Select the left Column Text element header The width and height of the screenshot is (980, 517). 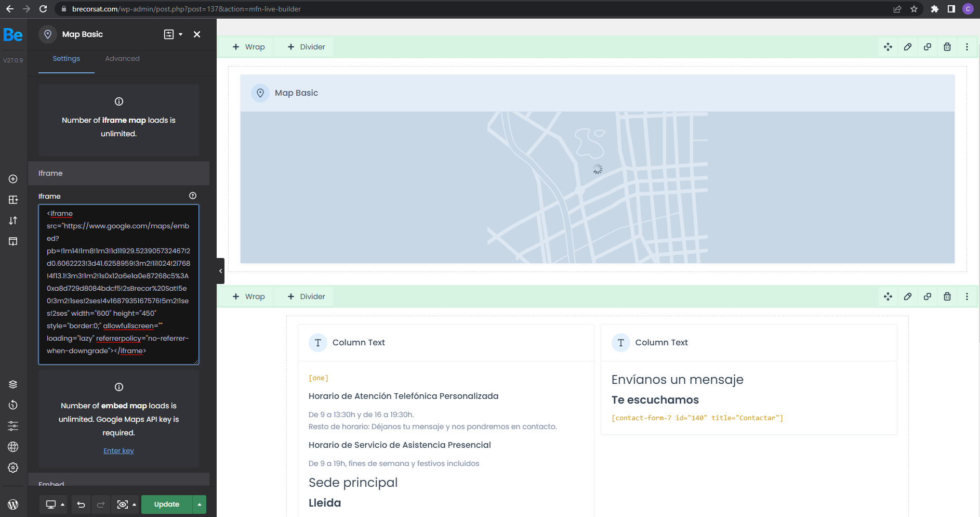(x=446, y=343)
